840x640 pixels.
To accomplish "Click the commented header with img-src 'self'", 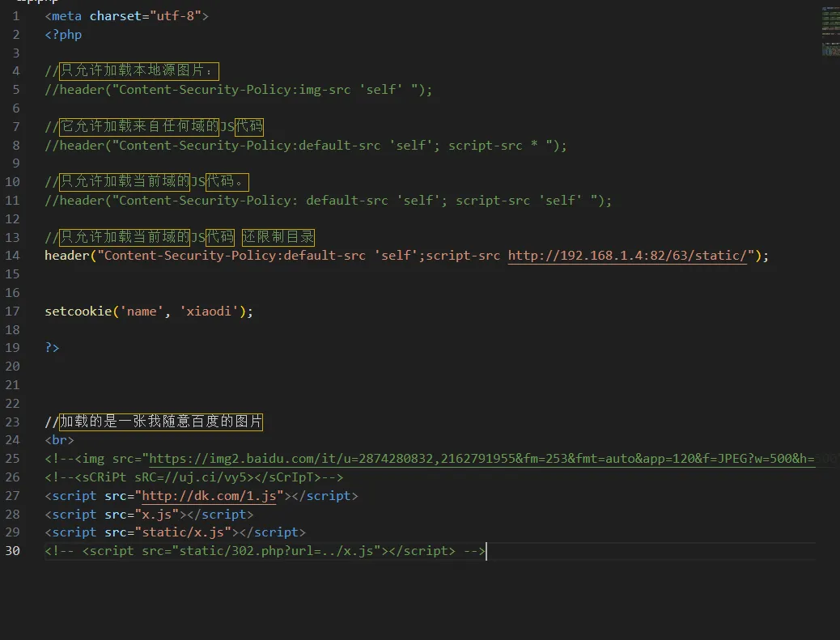I will point(239,90).
